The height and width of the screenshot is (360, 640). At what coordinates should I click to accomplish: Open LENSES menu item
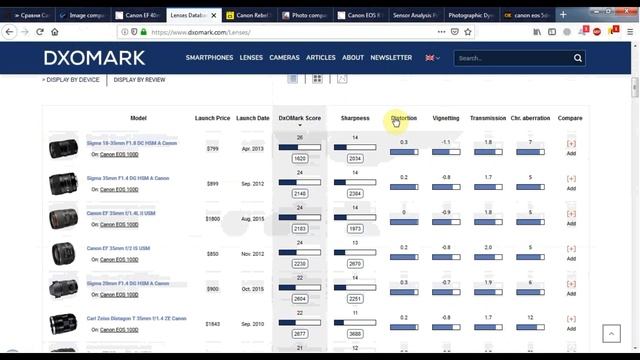pos(251,58)
